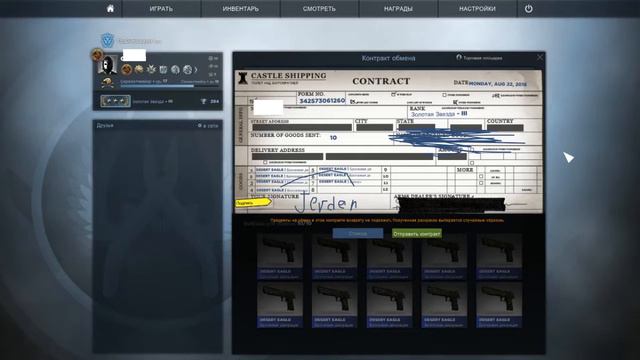
Task: Click the yellow Подписать sign tab
Action: pos(253,202)
